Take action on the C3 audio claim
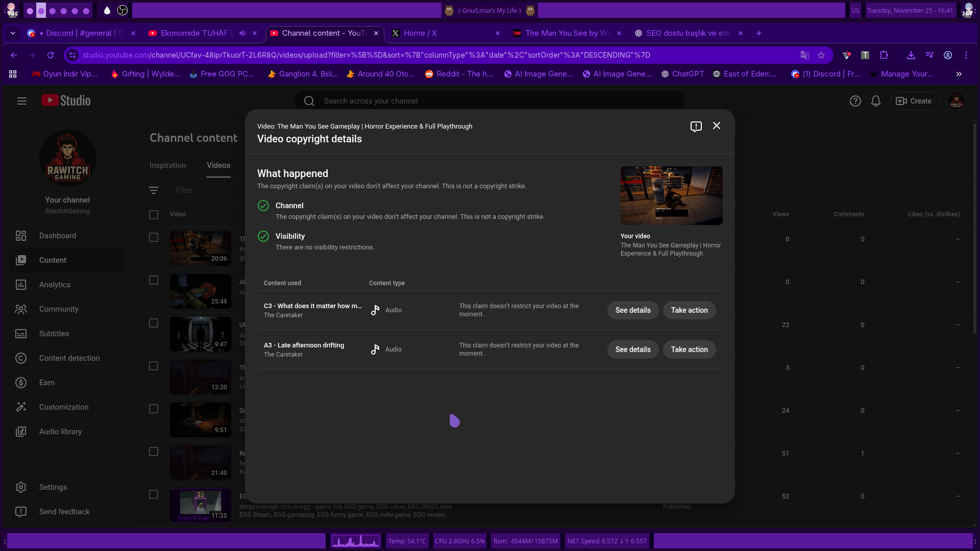This screenshot has height=551, width=980. (x=689, y=310)
